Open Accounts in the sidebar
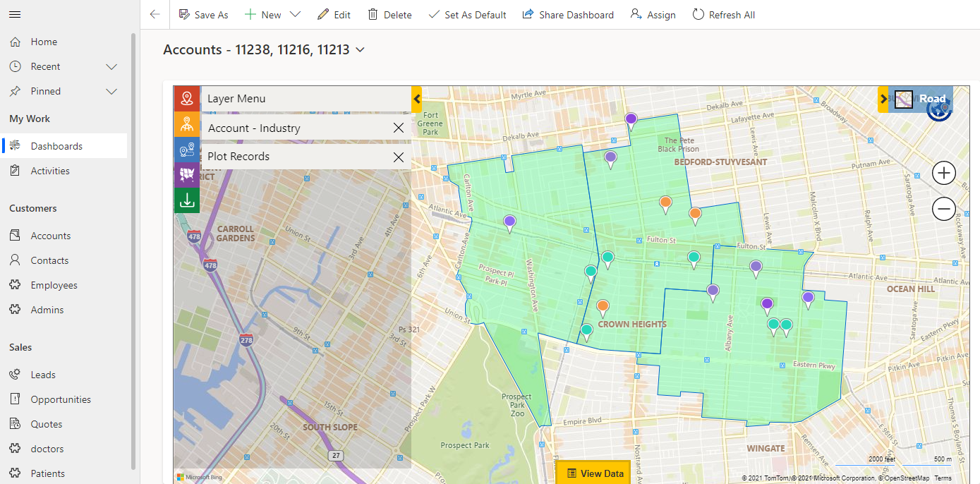Image resolution: width=980 pixels, height=484 pixels. pyautogui.click(x=50, y=236)
